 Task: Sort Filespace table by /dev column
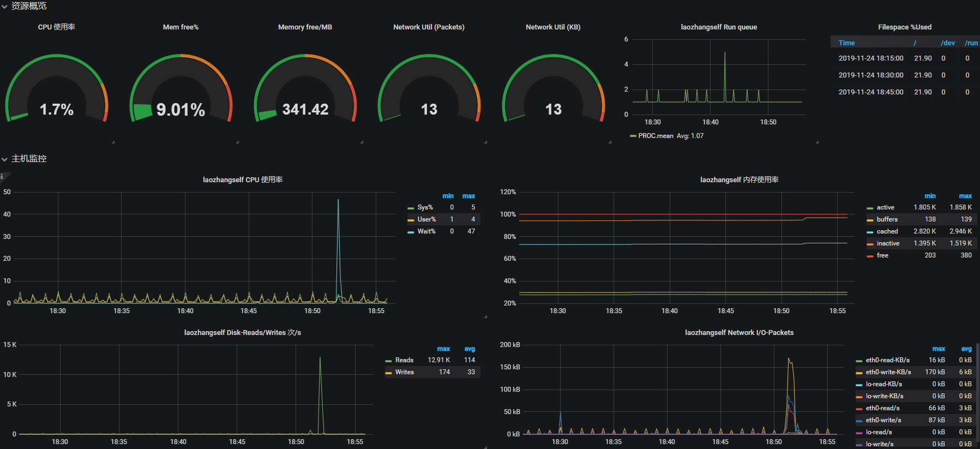coord(948,43)
